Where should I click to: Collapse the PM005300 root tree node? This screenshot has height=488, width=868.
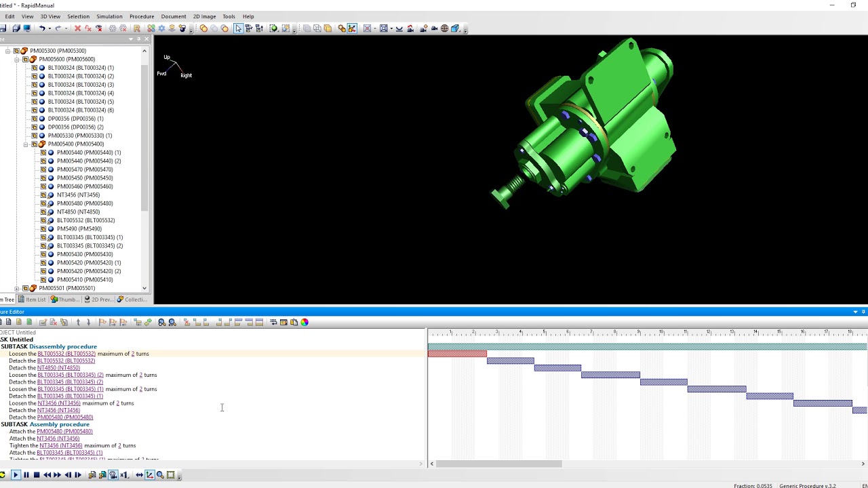click(x=8, y=51)
